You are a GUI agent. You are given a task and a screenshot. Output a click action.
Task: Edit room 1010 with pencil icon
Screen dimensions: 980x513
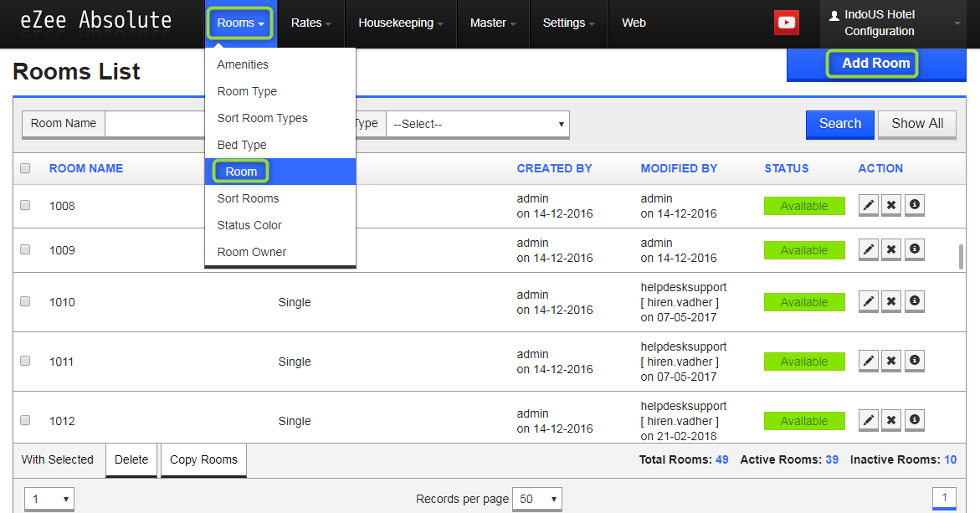point(869,301)
